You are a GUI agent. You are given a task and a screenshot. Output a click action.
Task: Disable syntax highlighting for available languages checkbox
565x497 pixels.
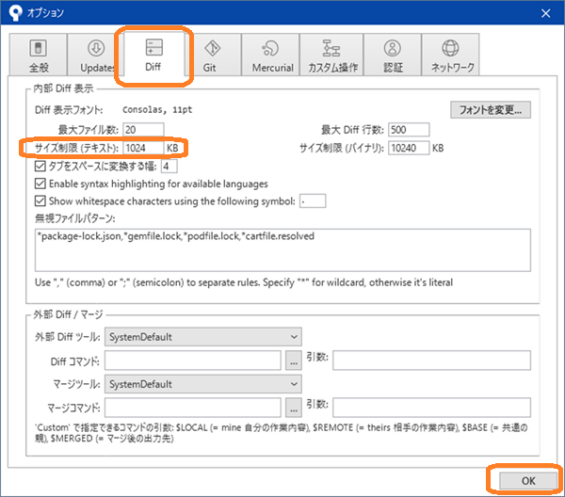[x=40, y=184]
